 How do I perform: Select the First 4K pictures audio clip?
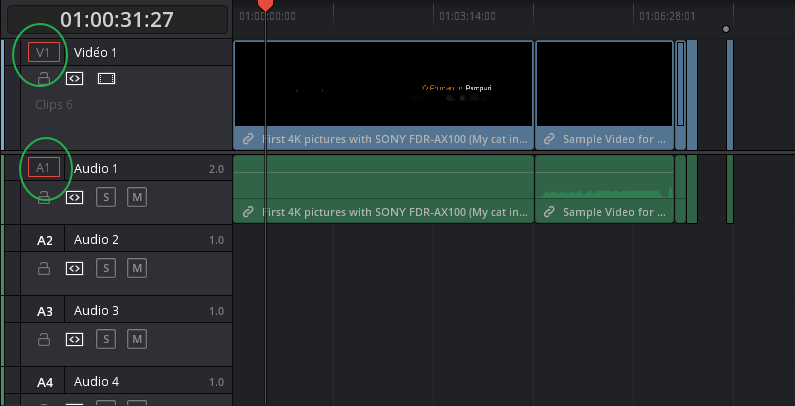point(383,189)
